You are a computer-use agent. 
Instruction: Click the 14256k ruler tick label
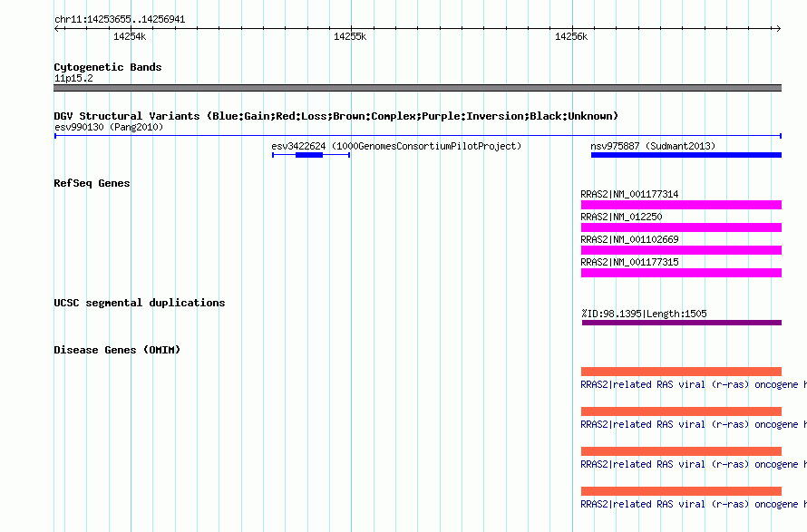coord(571,36)
